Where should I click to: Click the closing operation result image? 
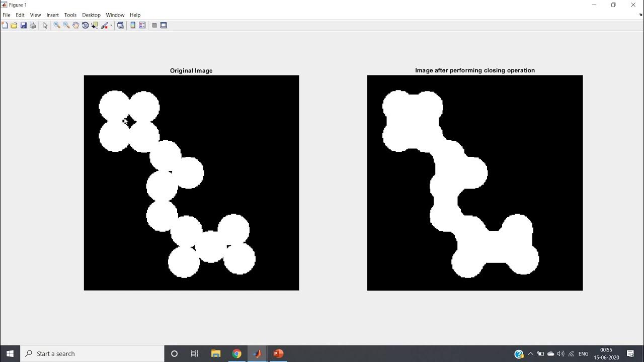coord(475,183)
